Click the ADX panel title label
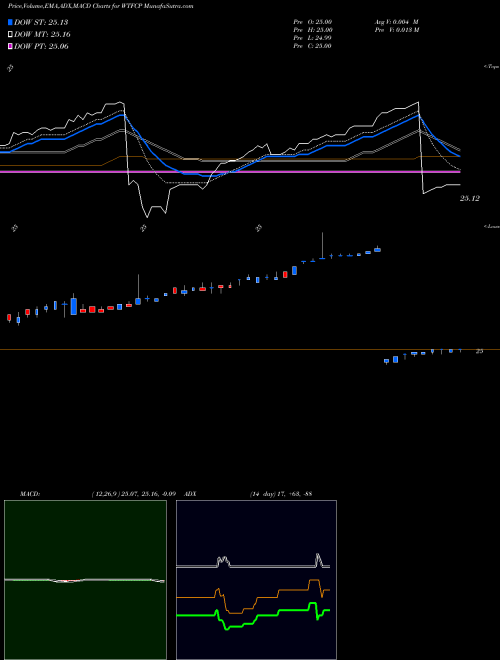Screen dimensions: 500x660 [x=191, y=494]
